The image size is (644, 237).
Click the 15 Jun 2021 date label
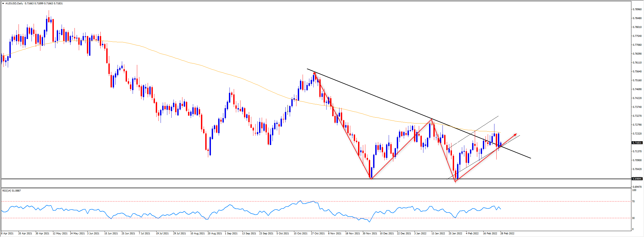coord(111,233)
